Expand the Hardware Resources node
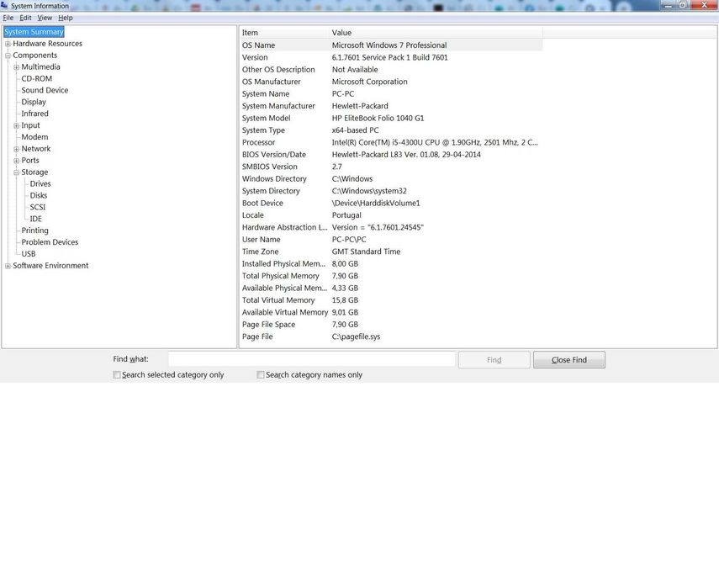 pos(8,44)
